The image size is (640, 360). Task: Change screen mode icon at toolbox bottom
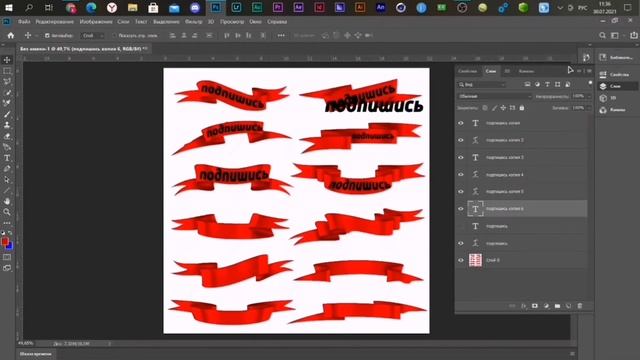coord(7,268)
